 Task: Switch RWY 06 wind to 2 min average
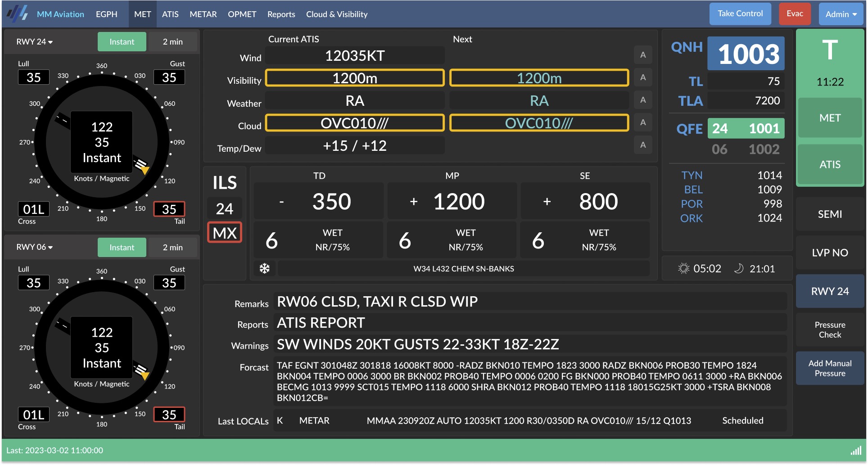pyautogui.click(x=172, y=248)
